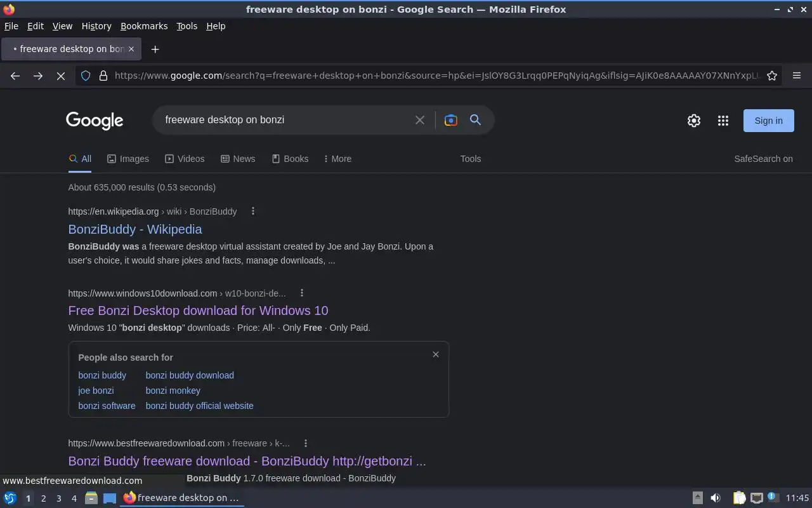Bookmark this page with the star

772,76
